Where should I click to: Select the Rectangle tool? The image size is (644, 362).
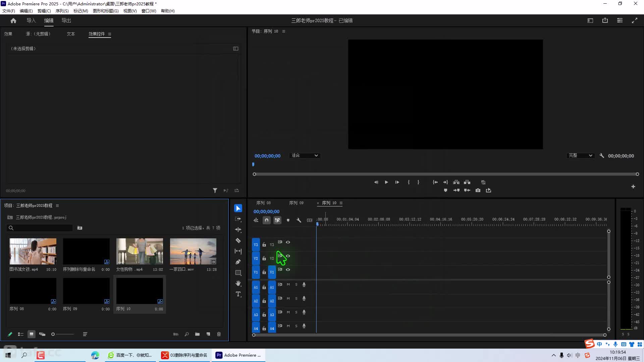(238, 273)
